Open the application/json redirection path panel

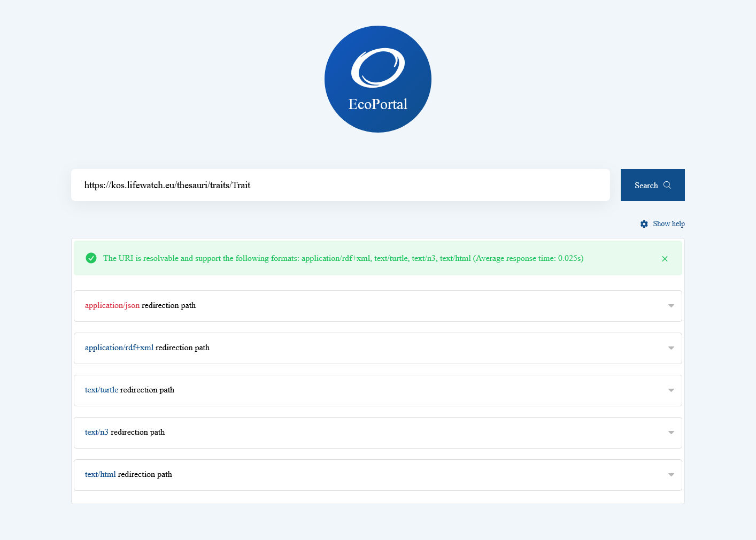378,306
